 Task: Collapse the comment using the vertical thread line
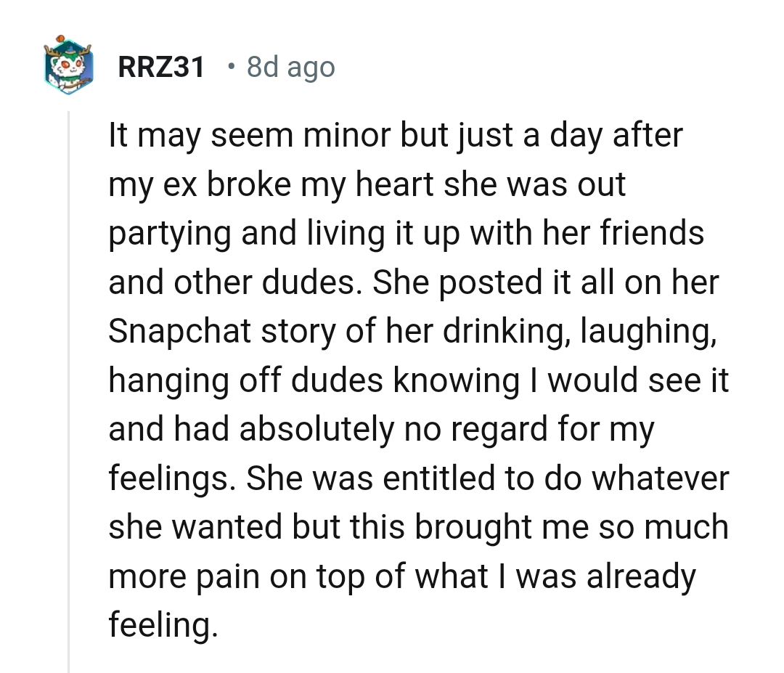click(x=70, y=392)
